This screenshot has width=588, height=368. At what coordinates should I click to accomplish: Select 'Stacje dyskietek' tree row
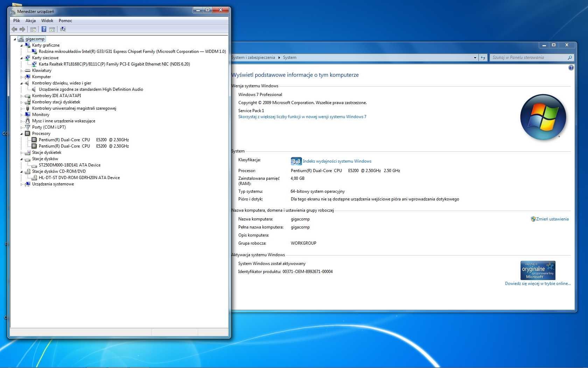tap(47, 152)
